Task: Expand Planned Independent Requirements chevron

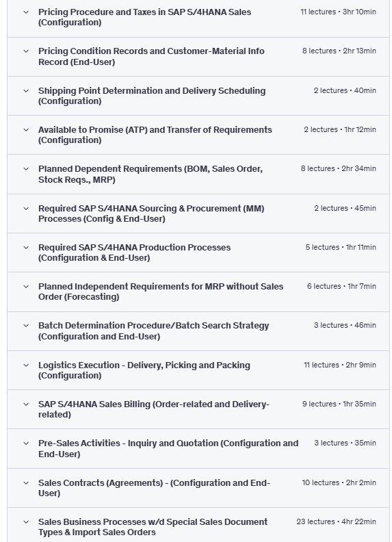Action: point(26,287)
